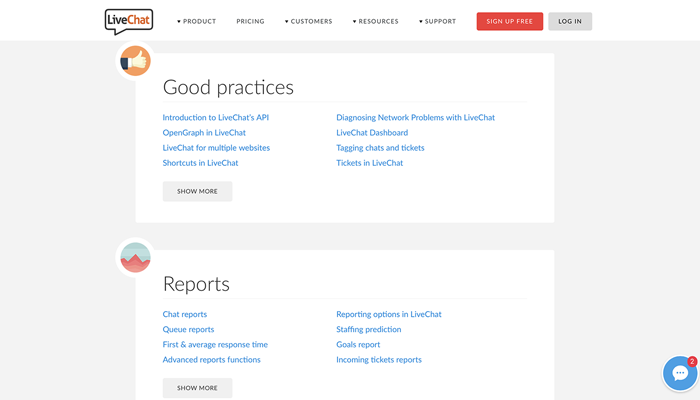Open Advanced reports functions link
The image size is (700, 400).
point(212,360)
